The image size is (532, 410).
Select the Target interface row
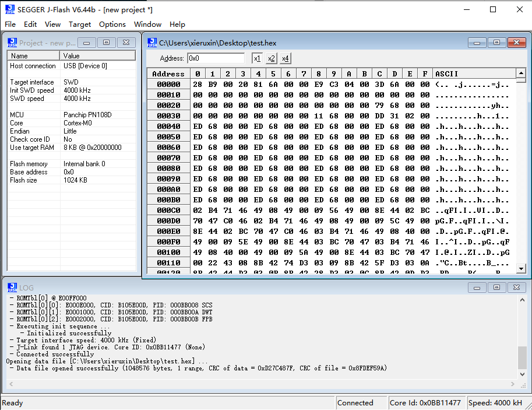pos(72,82)
